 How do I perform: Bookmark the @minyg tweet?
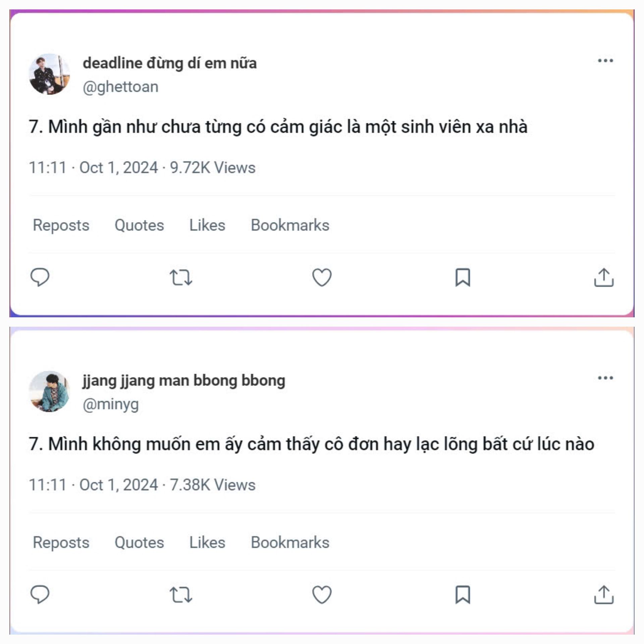coord(463,595)
